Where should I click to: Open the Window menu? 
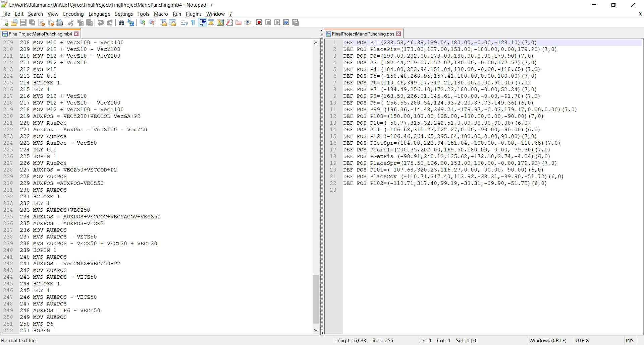click(x=215, y=14)
